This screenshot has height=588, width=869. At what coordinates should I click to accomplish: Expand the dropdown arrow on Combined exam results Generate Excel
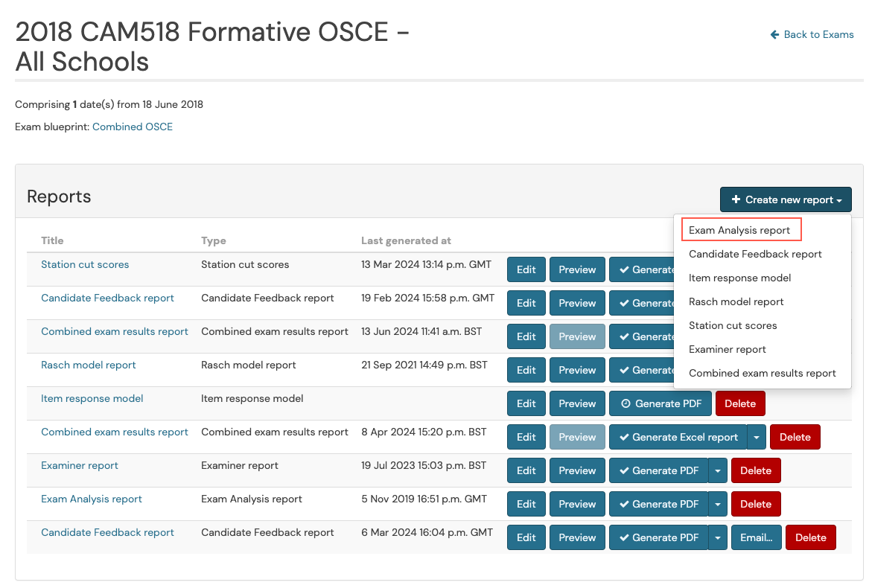(x=757, y=437)
